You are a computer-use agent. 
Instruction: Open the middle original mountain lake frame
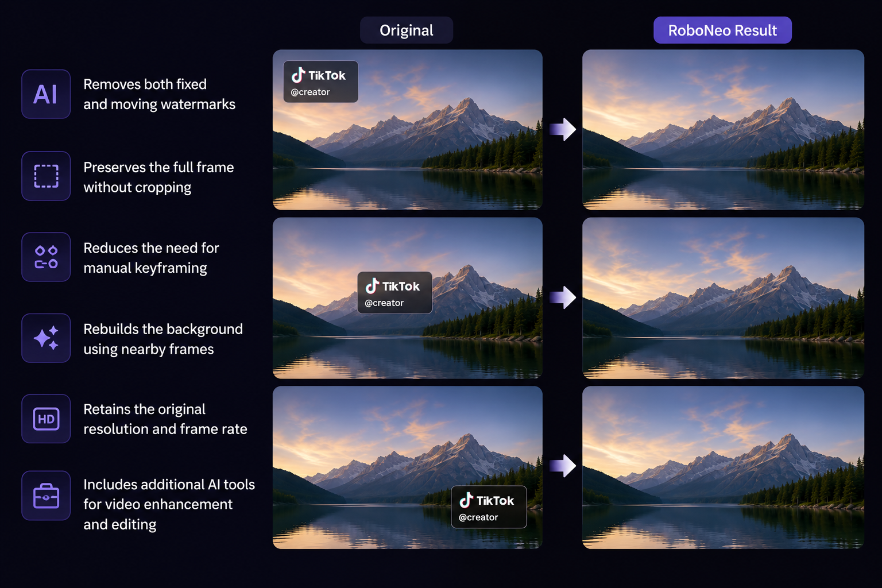(x=408, y=298)
